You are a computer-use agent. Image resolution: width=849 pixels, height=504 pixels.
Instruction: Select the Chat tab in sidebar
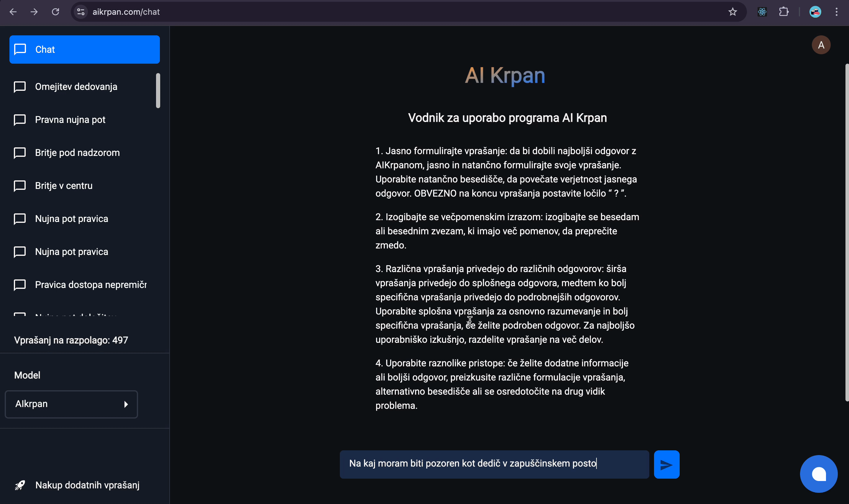[x=84, y=49]
